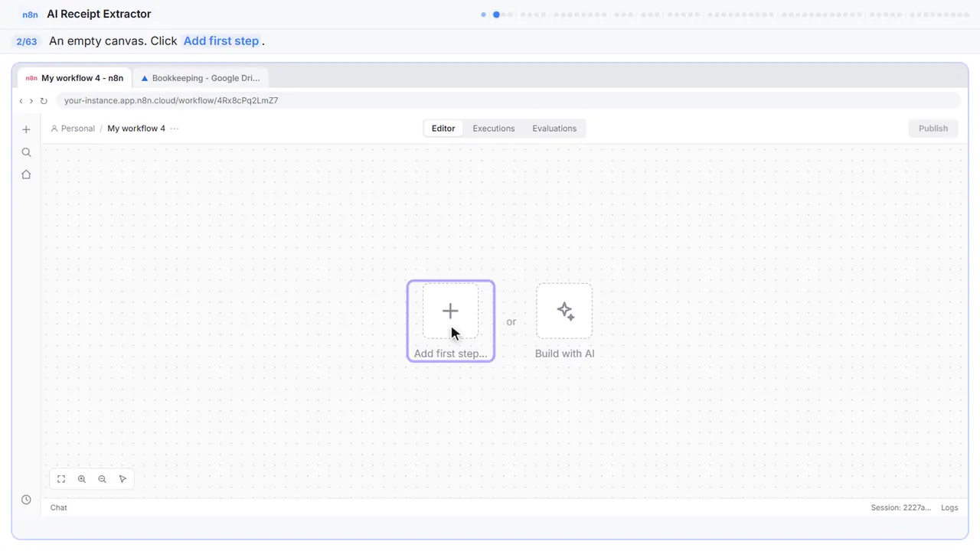Image resolution: width=980 pixels, height=551 pixels.
Task: Switch to the Bookkeeping Google Drive tab
Action: pyautogui.click(x=201, y=78)
